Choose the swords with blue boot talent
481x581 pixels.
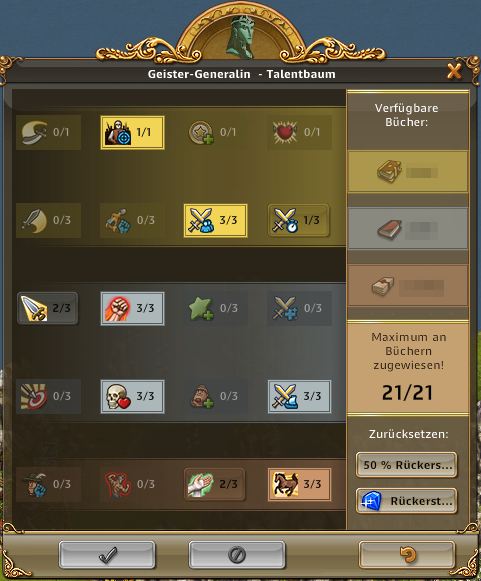(299, 396)
